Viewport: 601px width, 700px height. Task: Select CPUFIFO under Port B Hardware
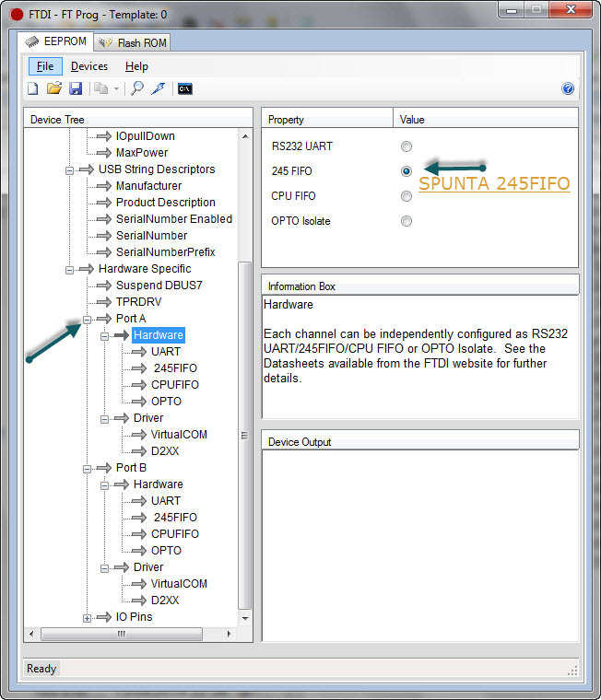point(175,533)
